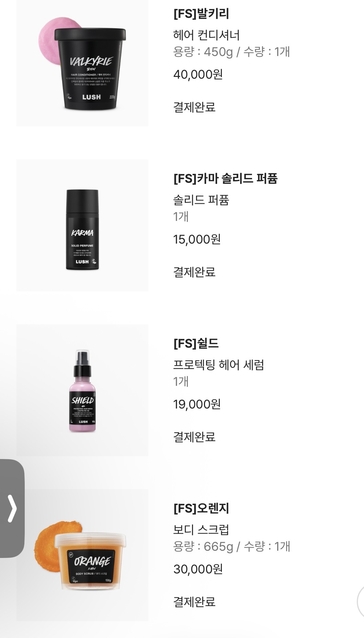364x638 pixels.
Task: Open the [FS]카마 솔리드 퍼퓸 product title
Action: pyautogui.click(x=225, y=178)
